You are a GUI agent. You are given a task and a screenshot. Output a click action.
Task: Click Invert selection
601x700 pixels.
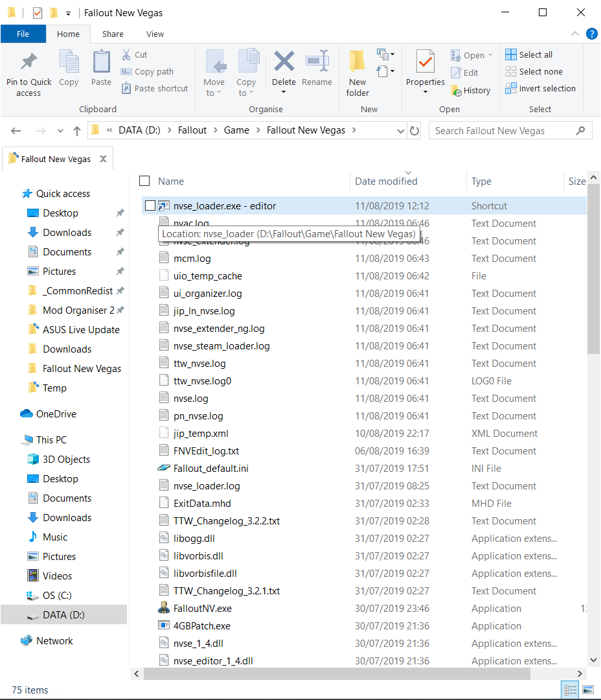[x=541, y=88]
